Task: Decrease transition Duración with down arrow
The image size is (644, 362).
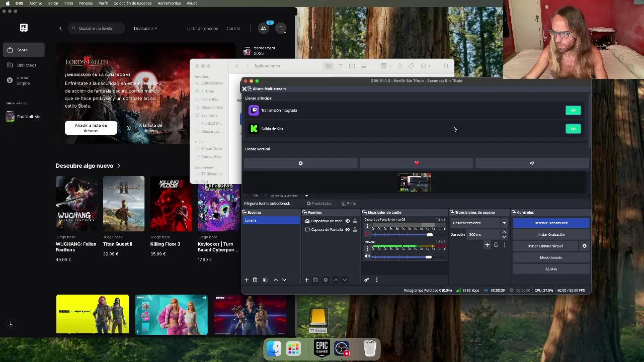Action: [504, 237]
